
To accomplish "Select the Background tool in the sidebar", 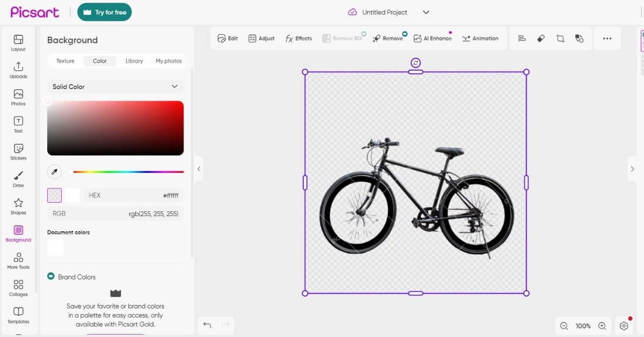I will pos(18,234).
